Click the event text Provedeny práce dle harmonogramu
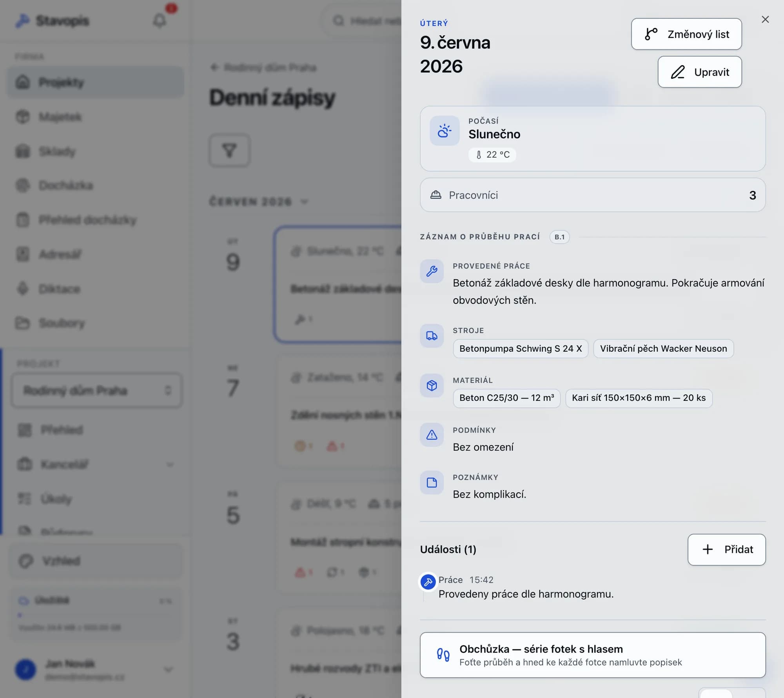The width and height of the screenshot is (784, 698). click(526, 594)
